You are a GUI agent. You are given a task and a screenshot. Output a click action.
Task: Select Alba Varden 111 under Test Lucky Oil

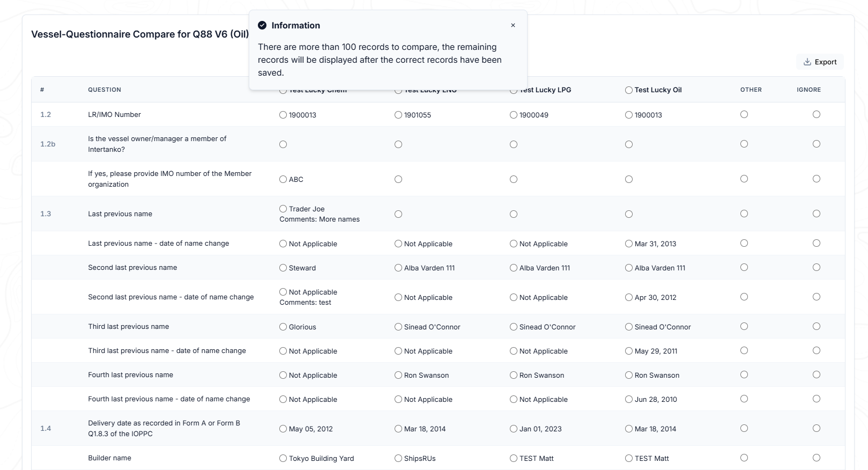(629, 268)
